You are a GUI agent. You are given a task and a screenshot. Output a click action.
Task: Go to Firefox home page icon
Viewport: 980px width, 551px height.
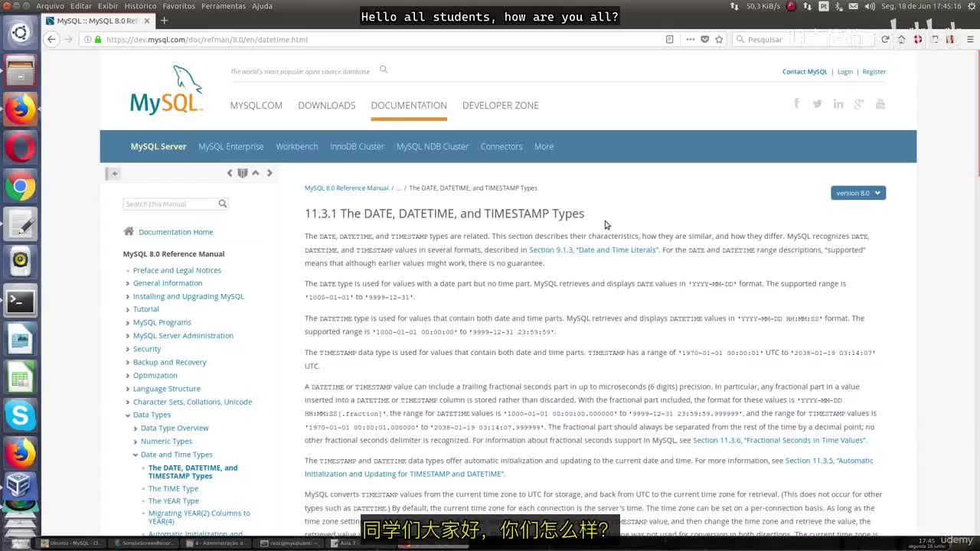pos(901,39)
